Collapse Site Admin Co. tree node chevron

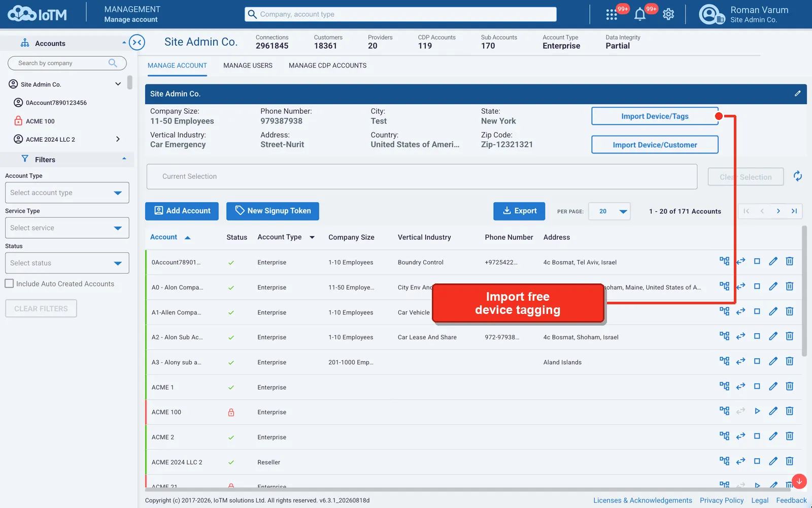(x=118, y=84)
